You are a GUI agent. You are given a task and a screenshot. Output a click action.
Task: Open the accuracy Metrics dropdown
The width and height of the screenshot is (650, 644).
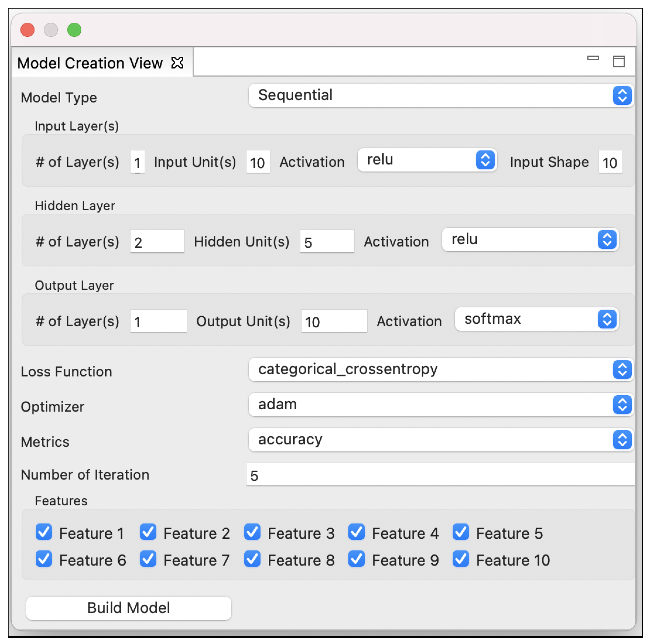point(440,440)
